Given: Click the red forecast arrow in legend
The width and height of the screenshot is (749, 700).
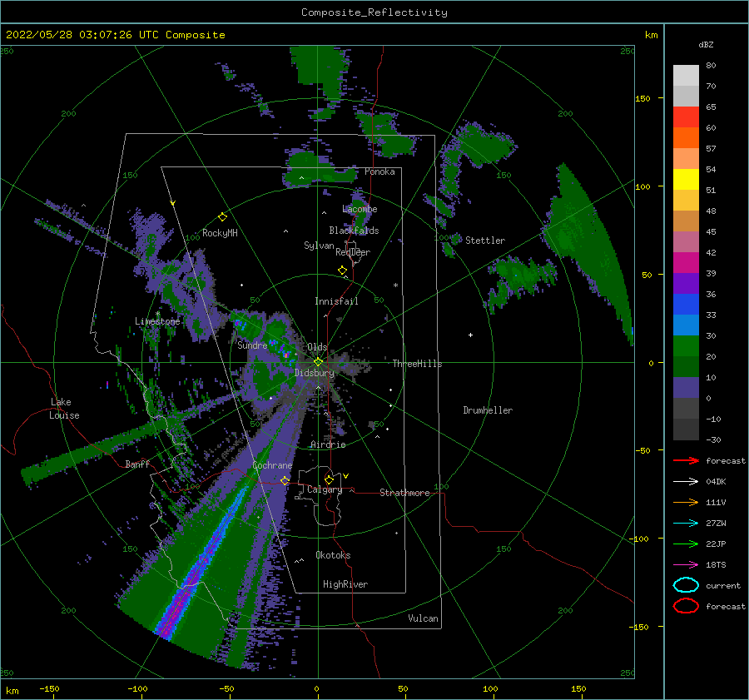Looking at the screenshot, I should [x=686, y=460].
